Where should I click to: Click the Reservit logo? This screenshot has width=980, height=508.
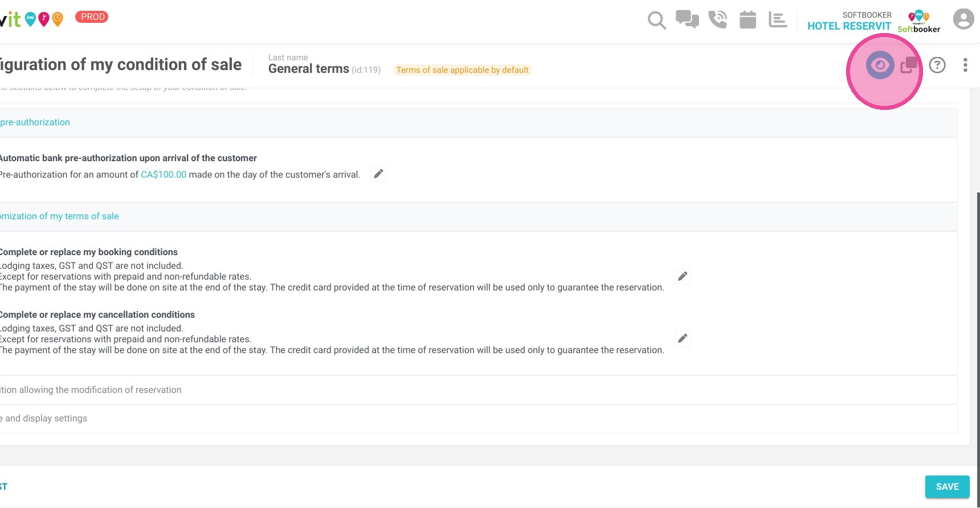(31, 19)
